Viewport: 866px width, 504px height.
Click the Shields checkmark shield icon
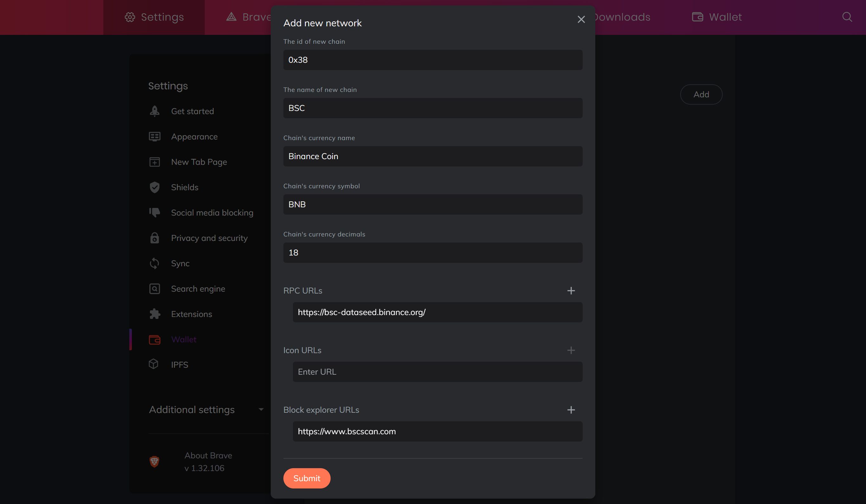click(x=155, y=187)
